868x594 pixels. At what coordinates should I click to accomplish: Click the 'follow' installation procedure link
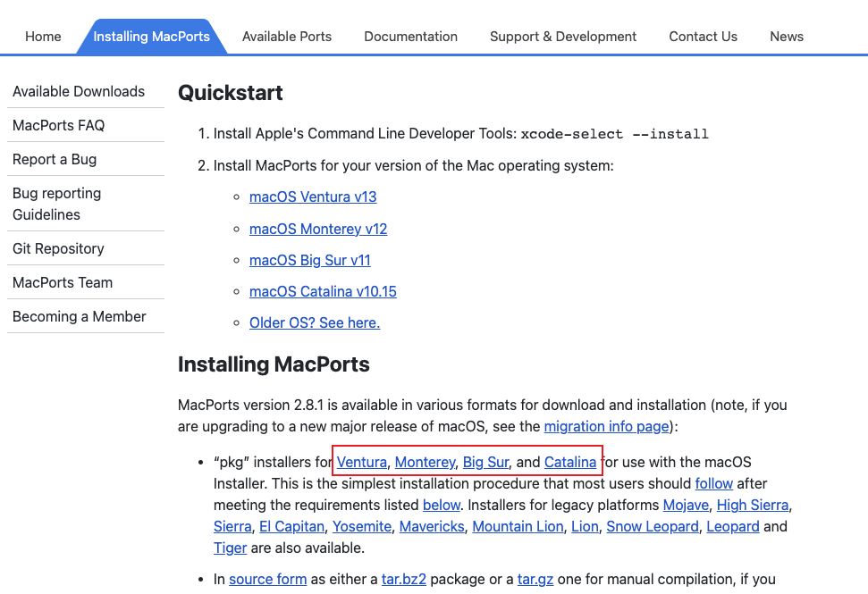(714, 483)
